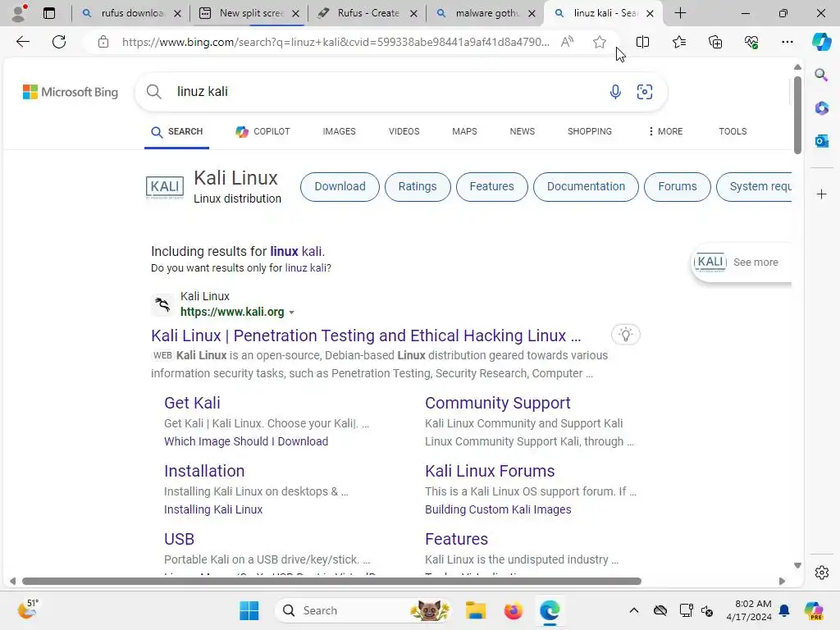Viewport: 840px width, 630px height.
Task: Open sidebar search icon
Action: [821, 75]
